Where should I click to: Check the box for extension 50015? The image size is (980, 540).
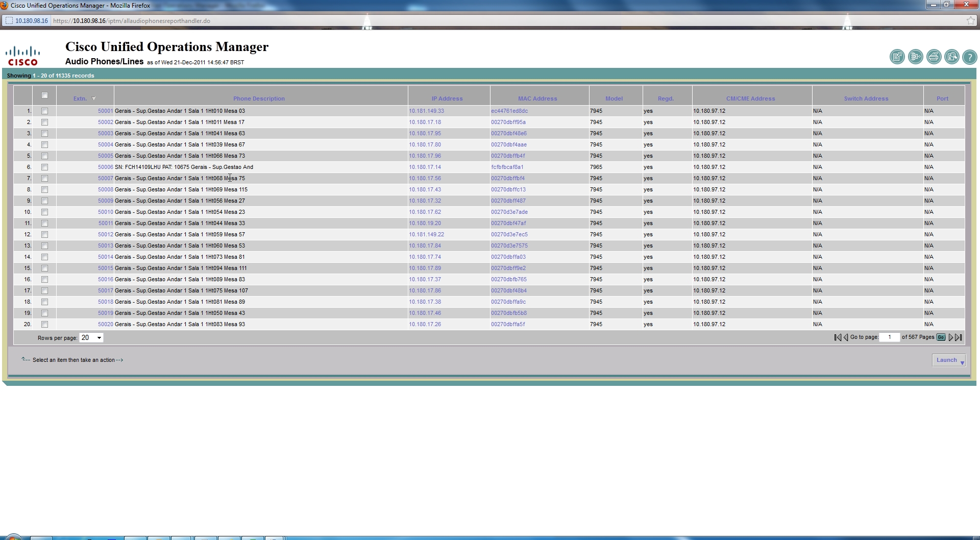click(44, 268)
